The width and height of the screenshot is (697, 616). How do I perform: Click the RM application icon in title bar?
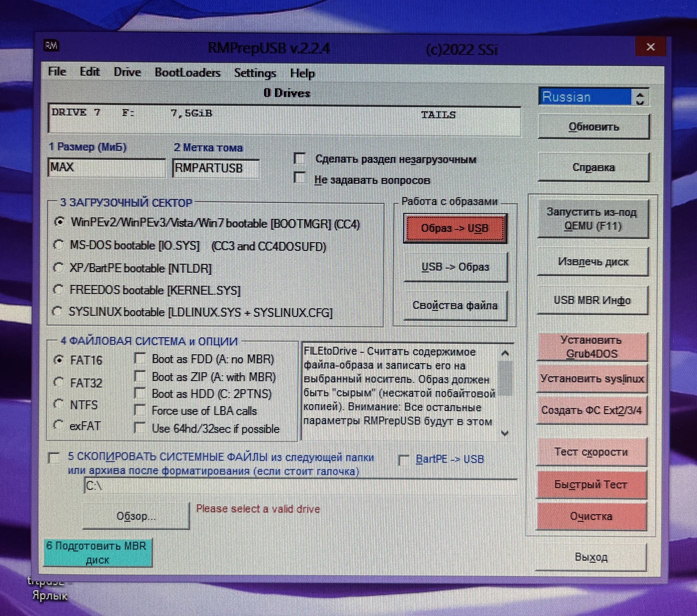51,45
